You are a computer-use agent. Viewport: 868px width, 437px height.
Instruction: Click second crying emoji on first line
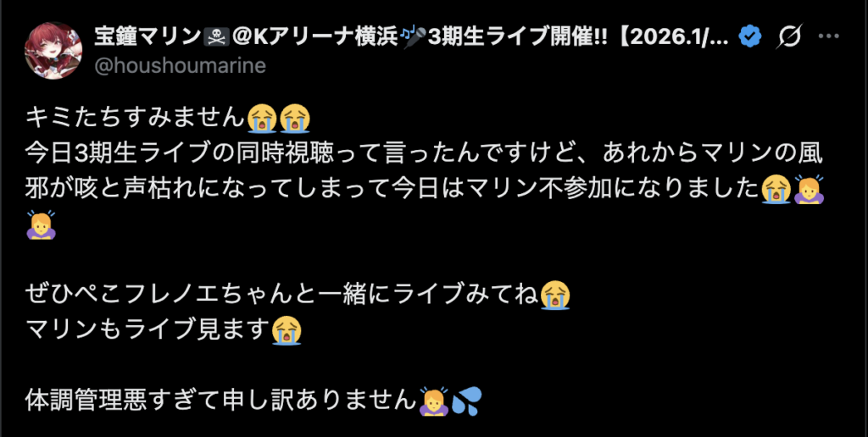click(x=295, y=119)
